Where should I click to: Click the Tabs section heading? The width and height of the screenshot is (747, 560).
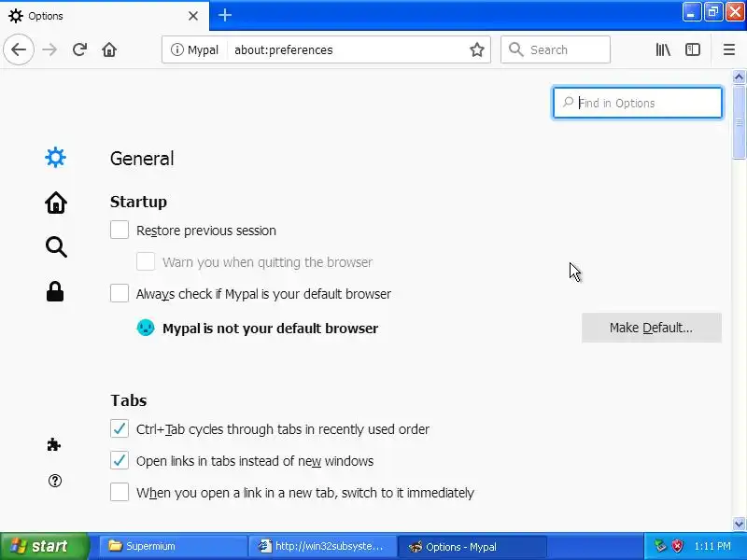[129, 400]
